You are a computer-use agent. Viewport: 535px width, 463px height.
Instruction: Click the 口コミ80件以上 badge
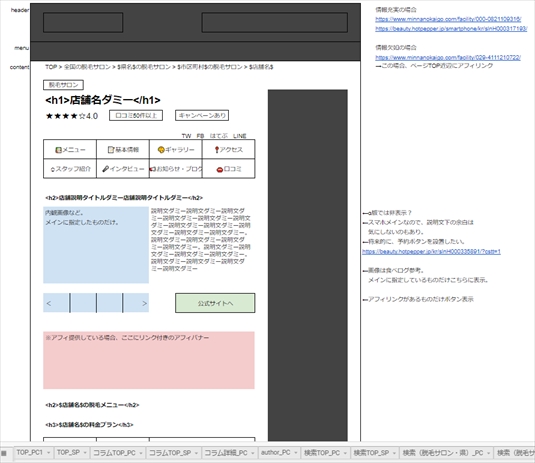[x=136, y=115]
